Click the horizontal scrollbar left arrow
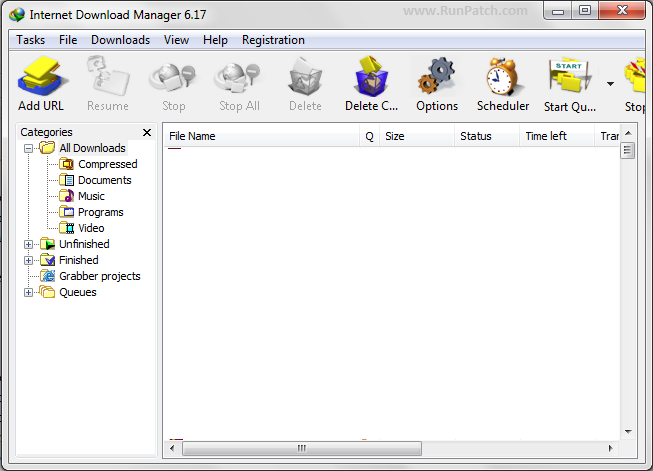Screen dimensions: 653x471 (172, 449)
